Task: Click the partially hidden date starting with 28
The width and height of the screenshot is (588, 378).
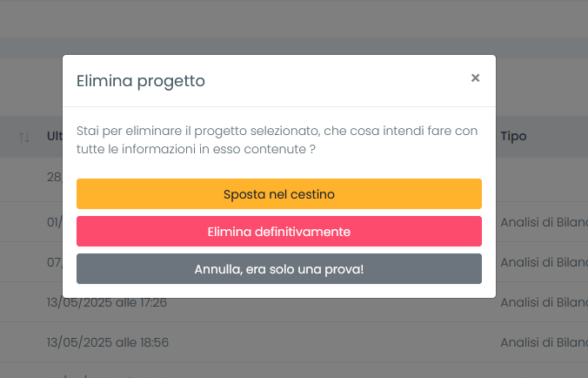Action: coord(55,177)
